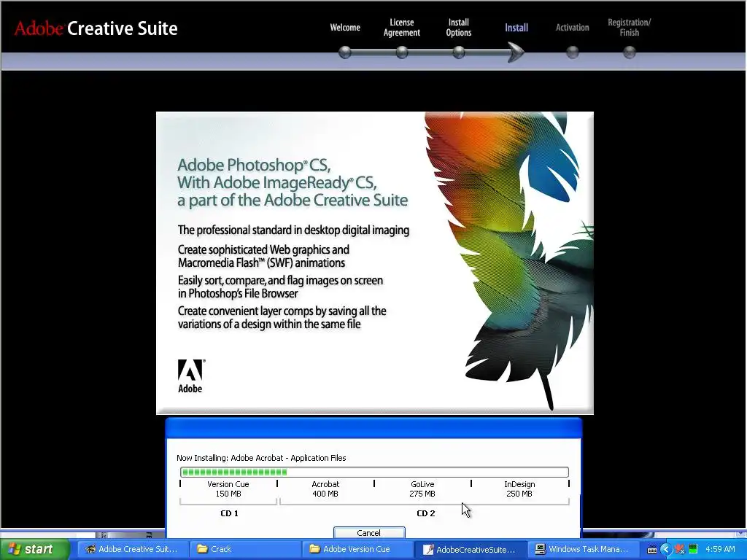
Task: Switch to AdobeCreativeSuite document in taskbar
Action: pos(469,549)
